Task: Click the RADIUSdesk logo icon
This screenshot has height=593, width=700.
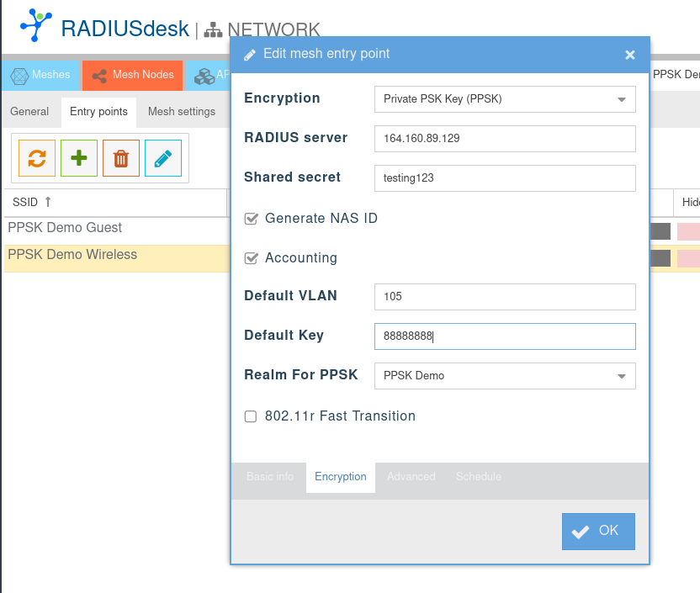Action: 34,25
